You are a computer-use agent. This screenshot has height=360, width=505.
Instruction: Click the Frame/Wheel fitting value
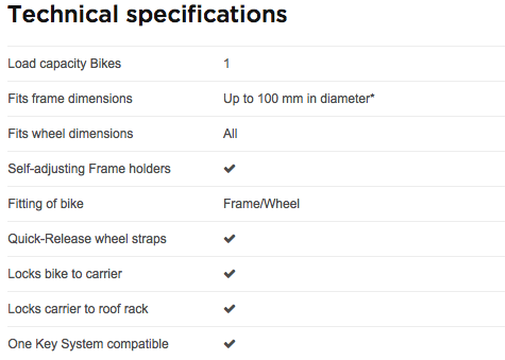click(262, 204)
